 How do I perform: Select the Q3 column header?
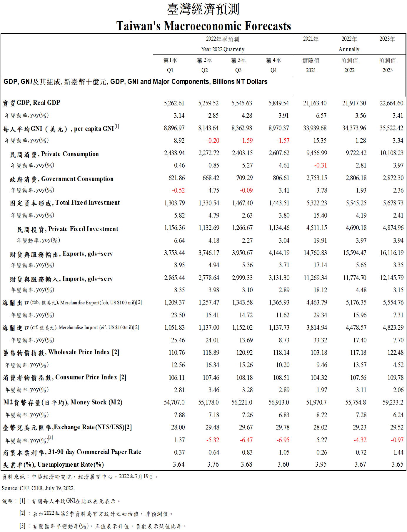[238, 70]
